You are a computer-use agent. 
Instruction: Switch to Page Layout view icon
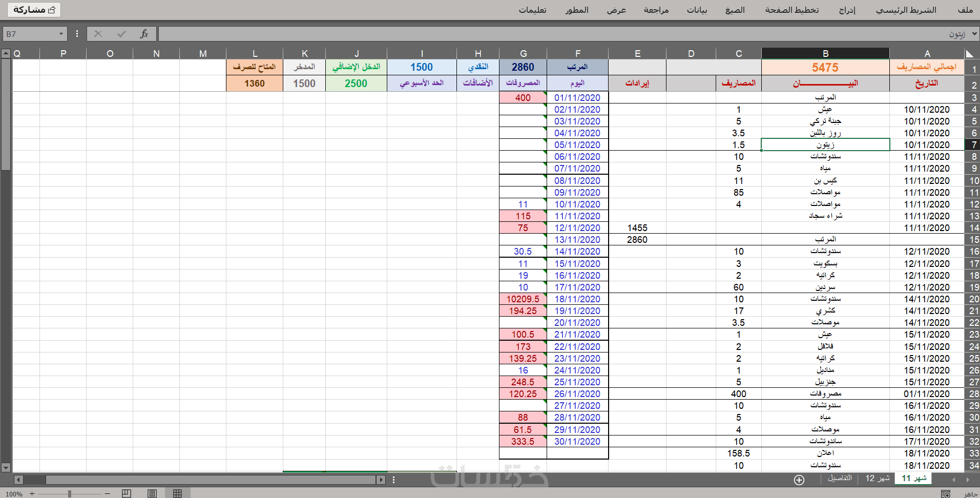coord(152,493)
